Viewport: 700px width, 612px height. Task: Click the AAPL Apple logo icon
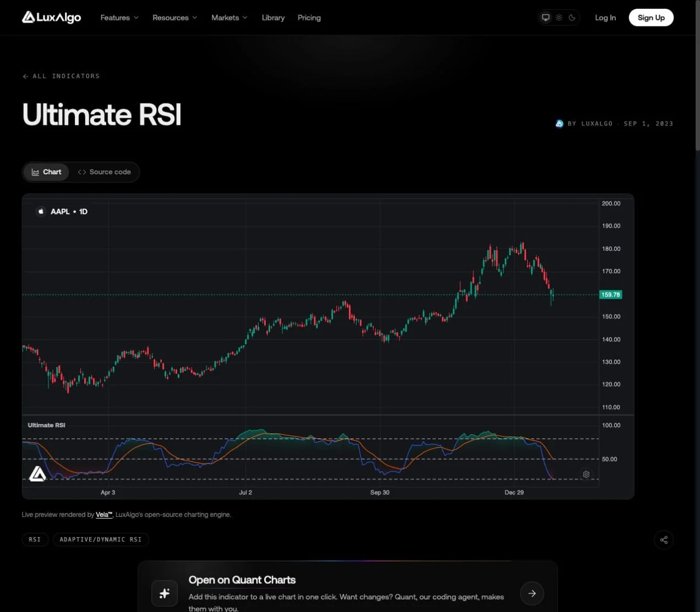coord(41,211)
